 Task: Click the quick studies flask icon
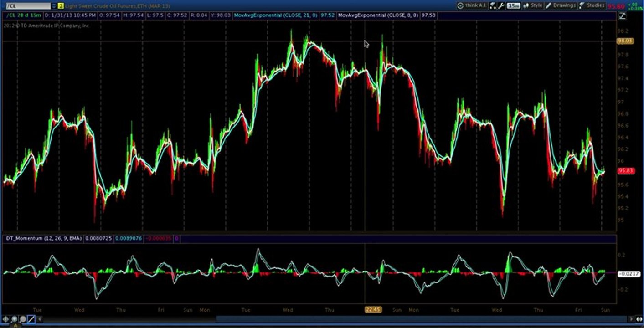(493, 6)
